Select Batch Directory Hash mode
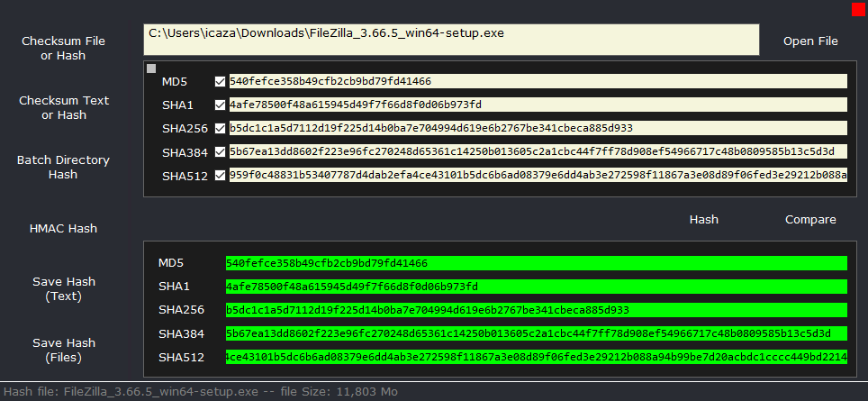 coord(63,167)
